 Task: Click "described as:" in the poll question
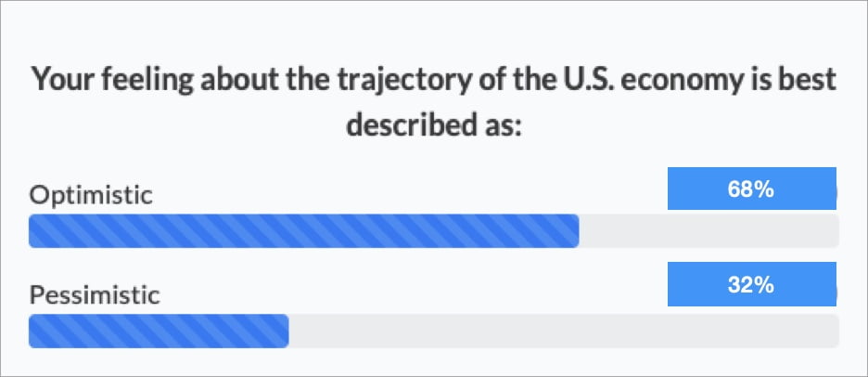click(434, 124)
